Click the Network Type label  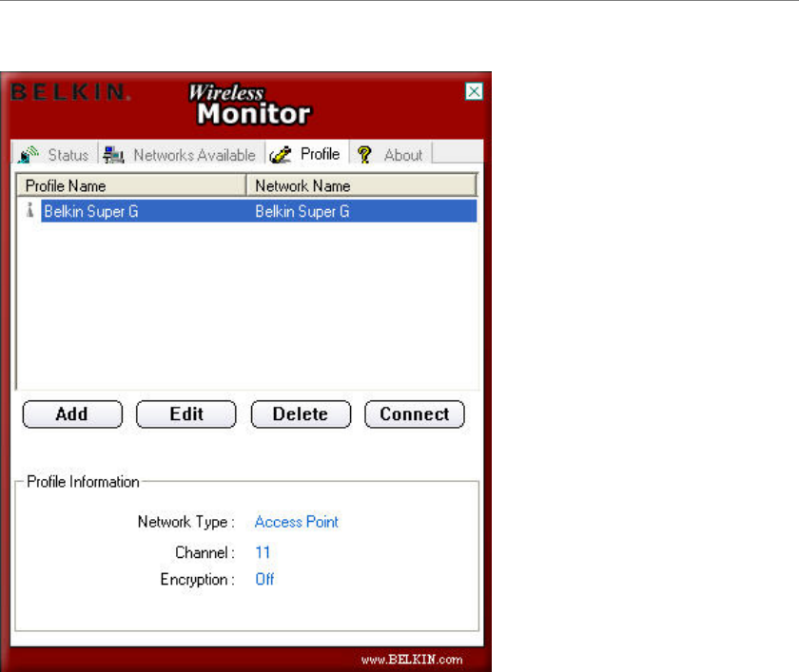coord(186,522)
